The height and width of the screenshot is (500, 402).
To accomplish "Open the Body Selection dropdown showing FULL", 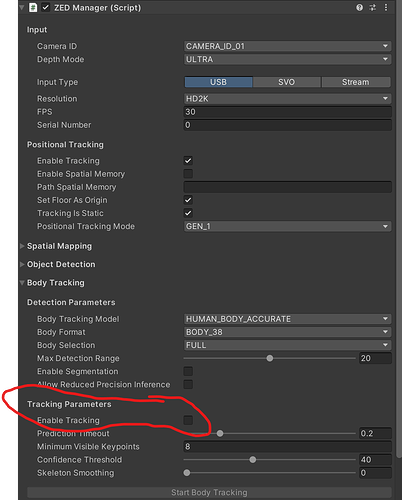I will pyautogui.click(x=287, y=345).
